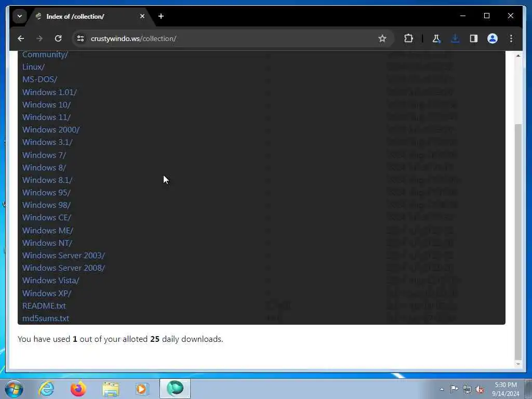This screenshot has height=399, width=532.
Task: View site information icon in address bar
Action: [x=81, y=38]
